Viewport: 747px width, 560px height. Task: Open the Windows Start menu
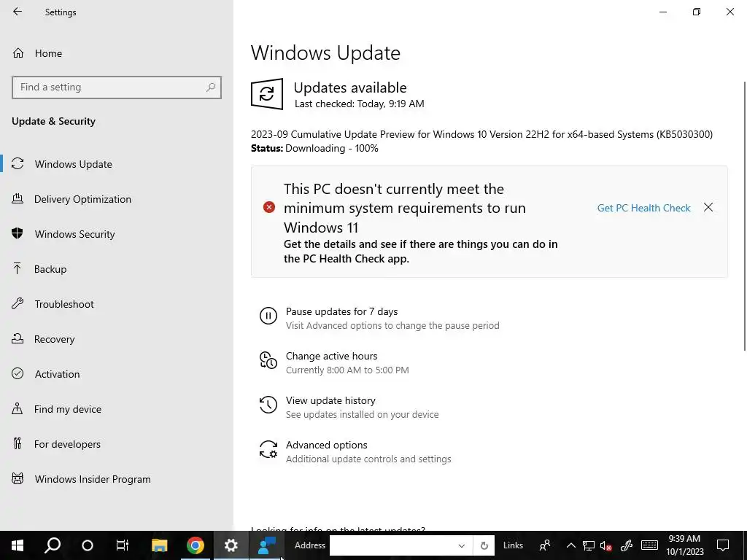[18, 545]
